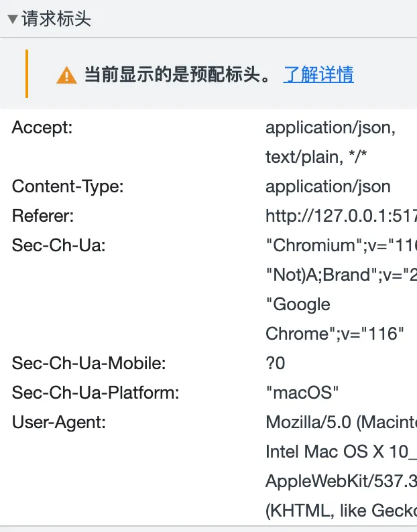This screenshot has height=532, width=417.
Task: Click the orange warning triangle icon
Action: pyautogui.click(x=66, y=75)
